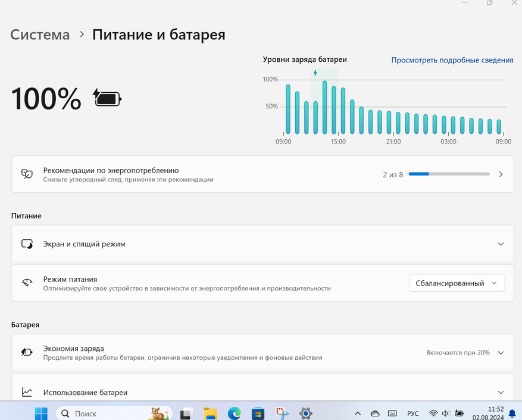Expand the 'Экран и спящий режим' section

[x=501, y=244]
